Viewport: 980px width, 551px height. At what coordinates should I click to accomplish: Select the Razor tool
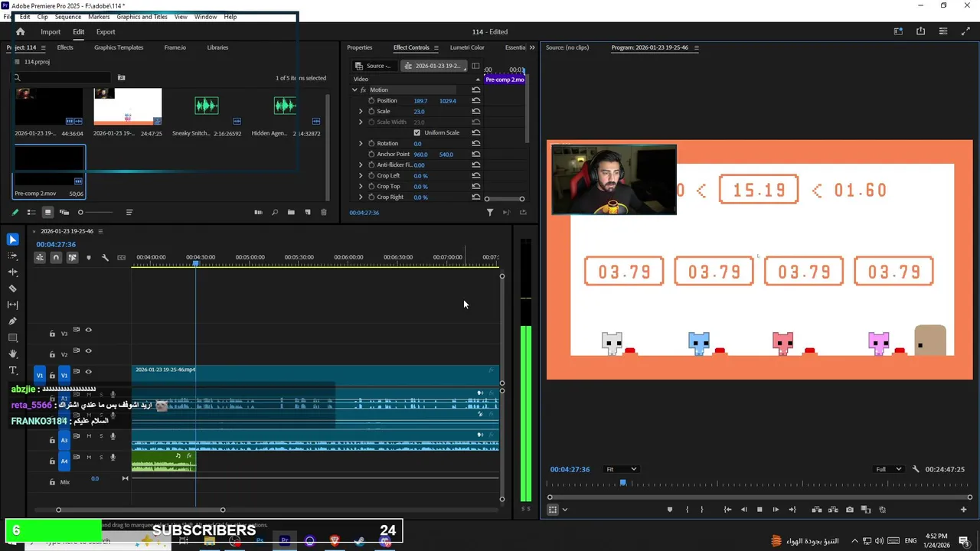click(12, 289)
